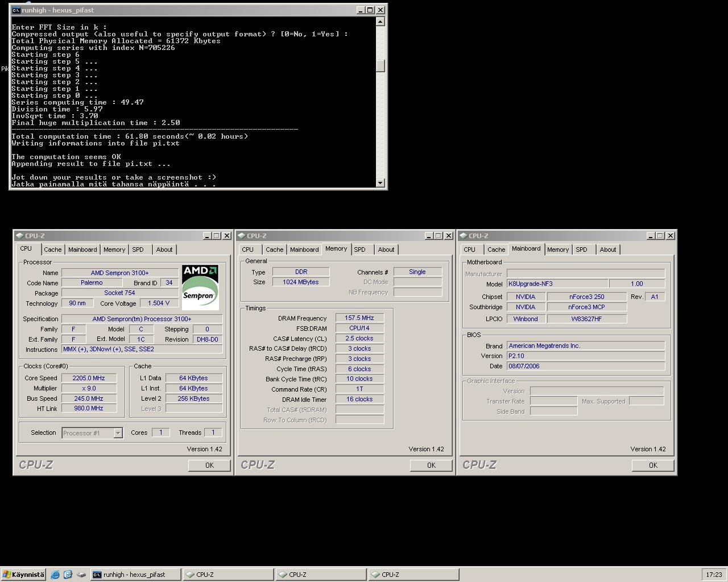The image size is (728, 582).
Task: Minimize the console window
Action: [x=361, y=10]
